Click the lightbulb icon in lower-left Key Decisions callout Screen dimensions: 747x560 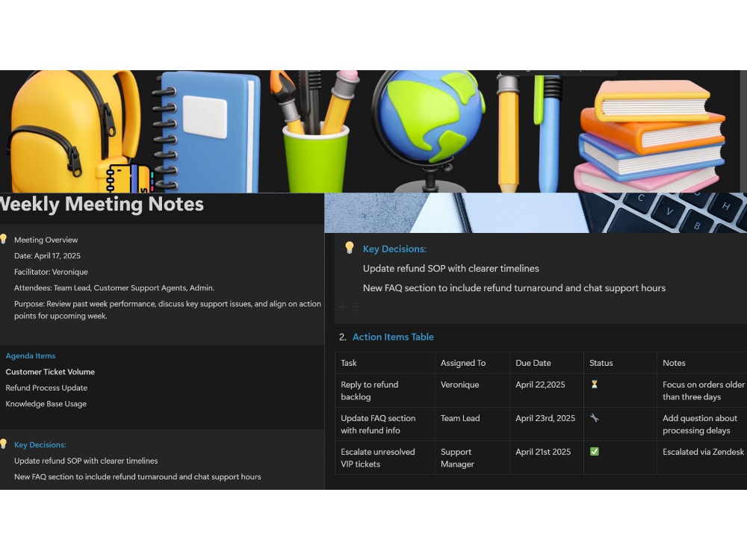coord(3,444)
